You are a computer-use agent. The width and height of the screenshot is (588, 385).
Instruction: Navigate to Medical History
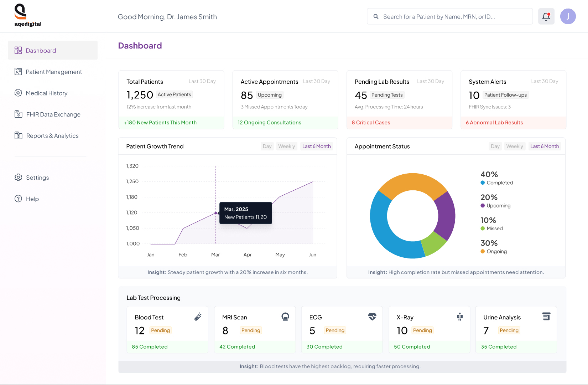pos(46,93)
